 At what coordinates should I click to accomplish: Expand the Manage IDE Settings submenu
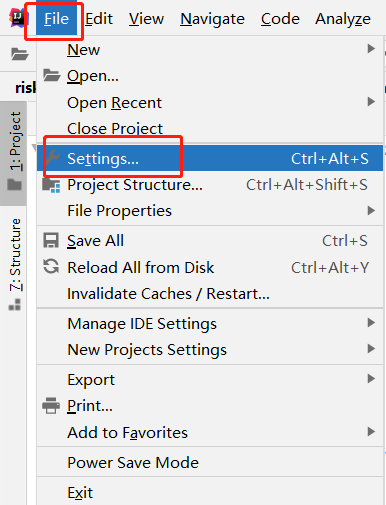[210, 323]
